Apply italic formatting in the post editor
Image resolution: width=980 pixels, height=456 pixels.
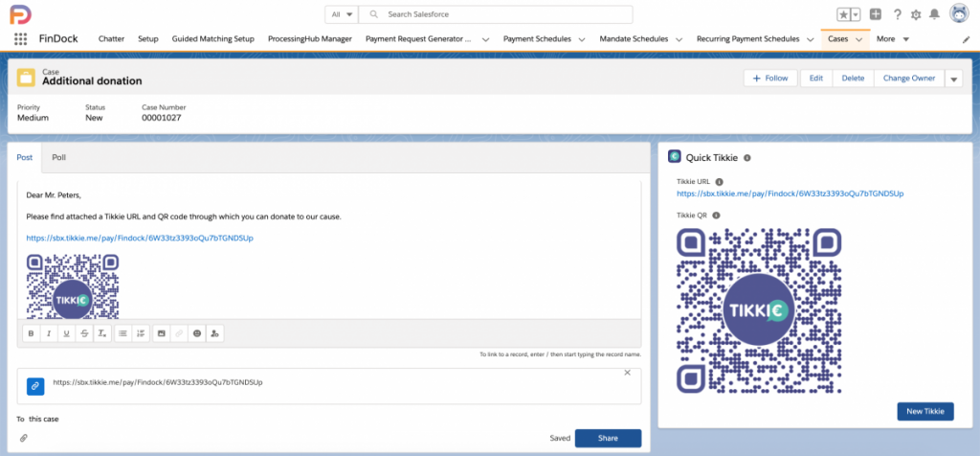click(49, 334)
